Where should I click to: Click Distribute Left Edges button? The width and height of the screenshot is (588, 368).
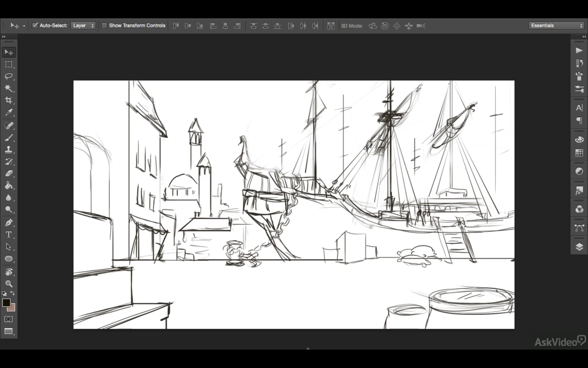(291, 26)
